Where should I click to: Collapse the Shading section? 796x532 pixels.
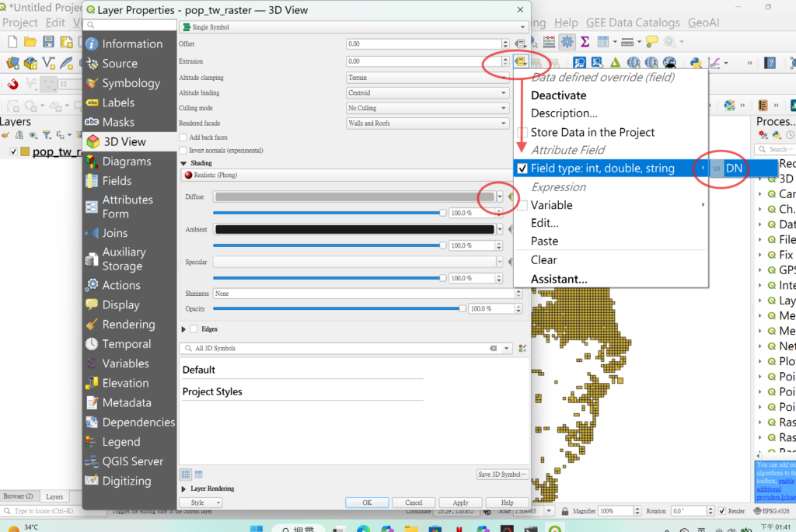[183, 163]
